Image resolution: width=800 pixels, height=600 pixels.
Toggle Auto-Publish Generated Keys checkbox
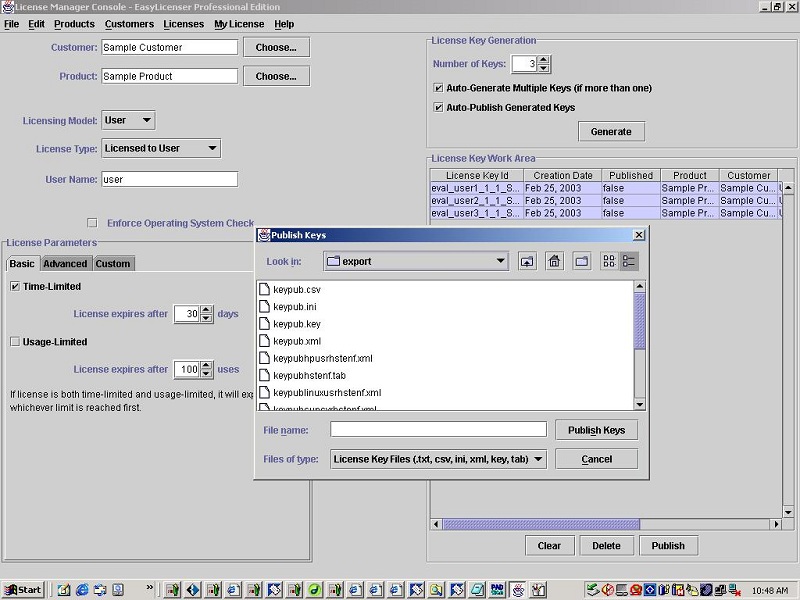coord(438,107)
